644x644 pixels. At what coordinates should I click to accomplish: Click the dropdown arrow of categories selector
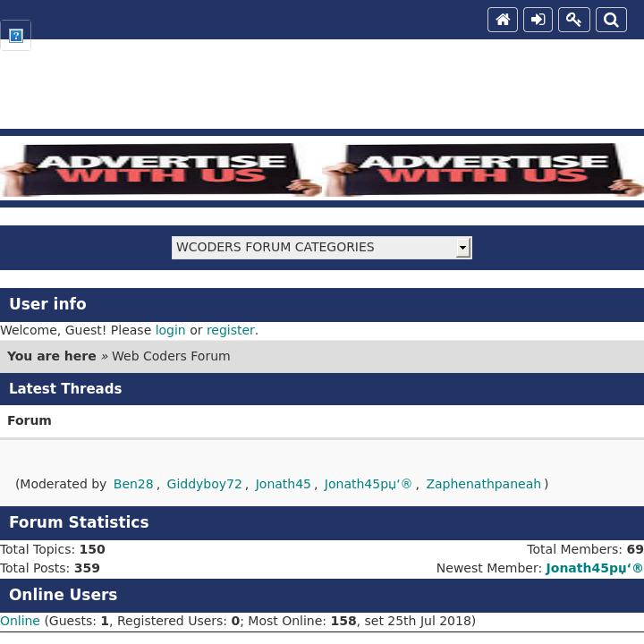pos(462,248)
